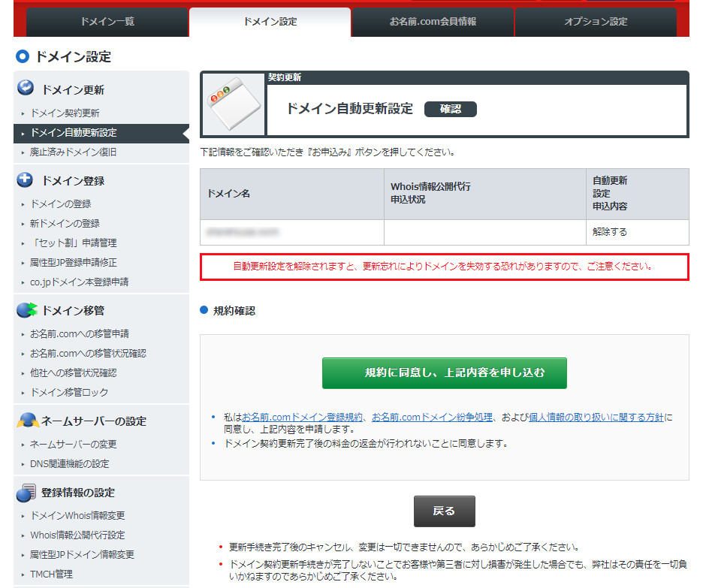This screenshot has height=588, width=706.
Task: Click the blurred domain name cell
Action: point(291,232)
